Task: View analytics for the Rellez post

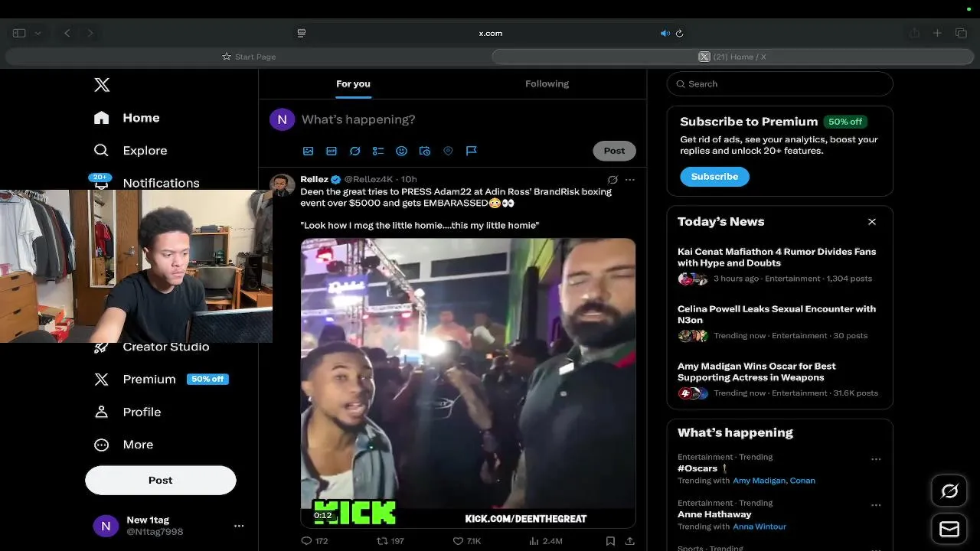Action: pyautogui.click(x=545, y=541)
